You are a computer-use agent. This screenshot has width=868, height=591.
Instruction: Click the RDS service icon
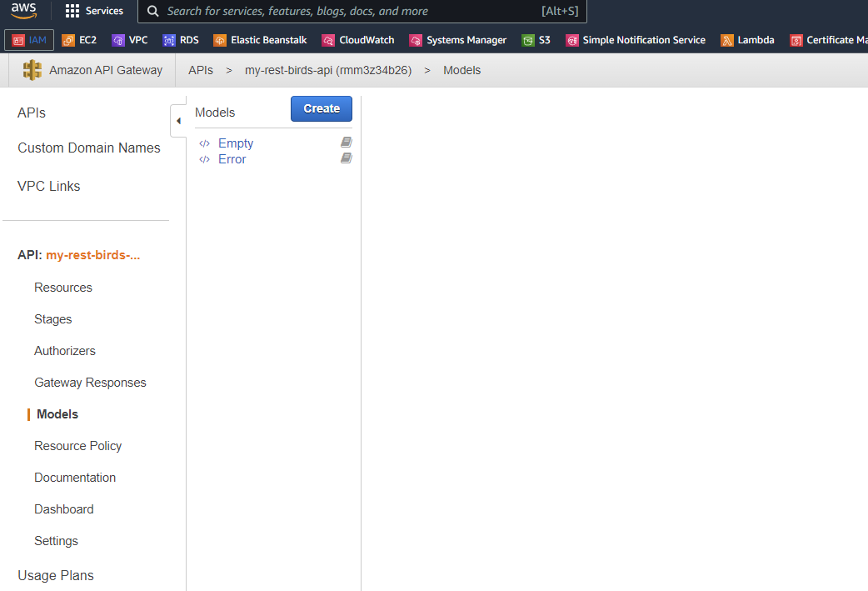click(x=169, y=41)
